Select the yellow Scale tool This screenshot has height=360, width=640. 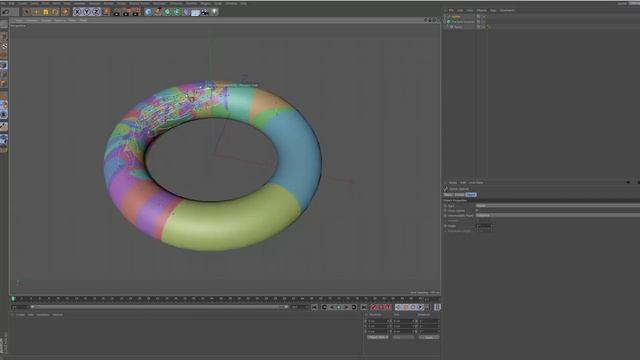point(46,12)
